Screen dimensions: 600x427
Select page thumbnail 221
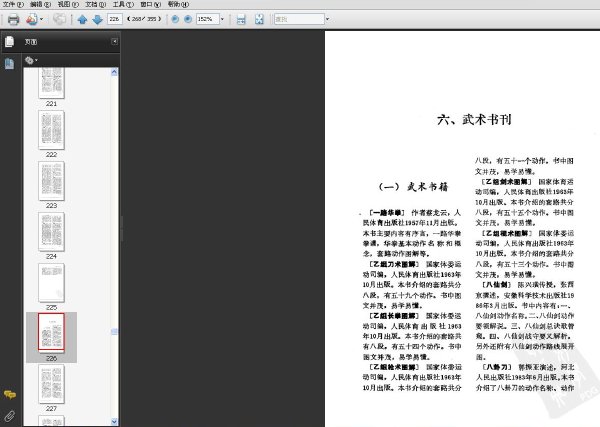(51, 83)
